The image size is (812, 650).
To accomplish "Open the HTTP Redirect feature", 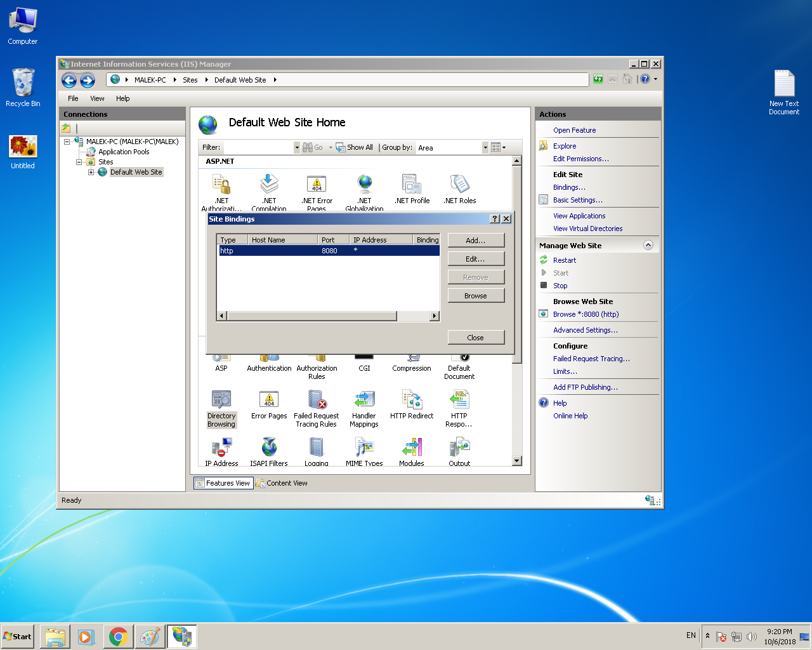I will coord(412,405).
